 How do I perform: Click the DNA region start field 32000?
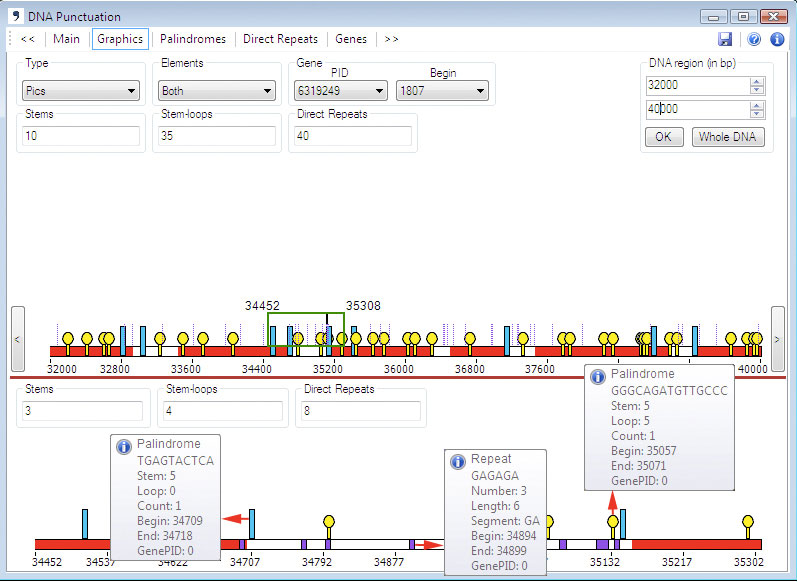point(697,85)
